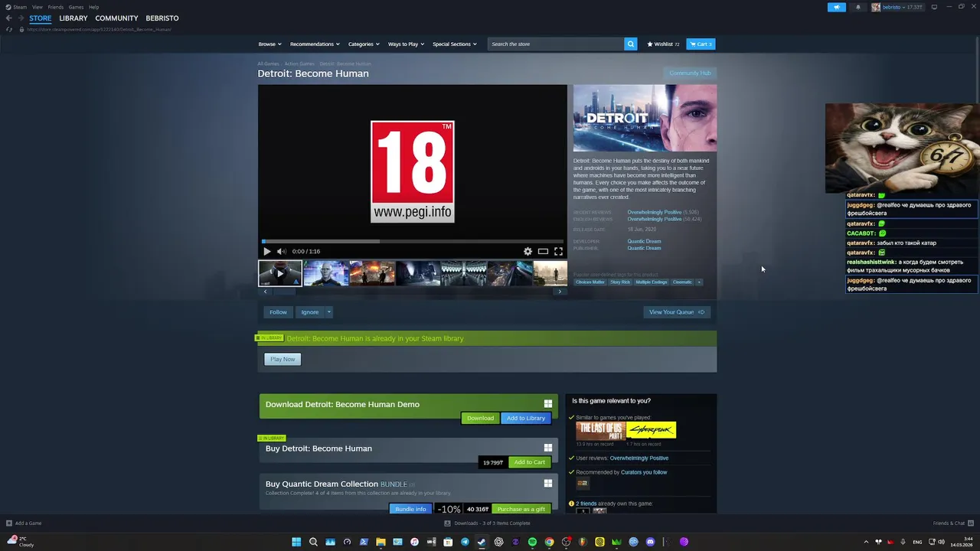Open Steam notifications bell
Screen dimensions: 980x551
click(857, 7)
